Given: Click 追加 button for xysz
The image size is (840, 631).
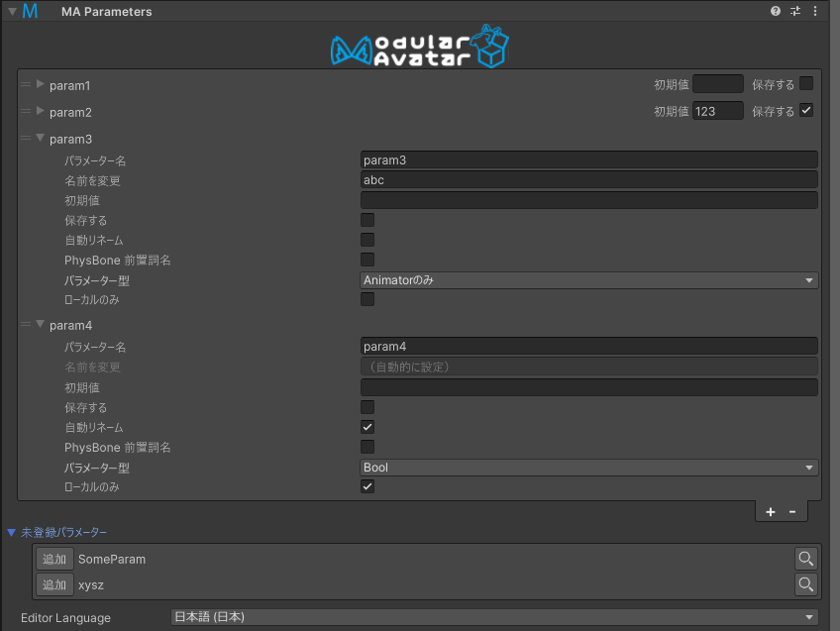Looking at the screenshot, I should tap(54, 584).
